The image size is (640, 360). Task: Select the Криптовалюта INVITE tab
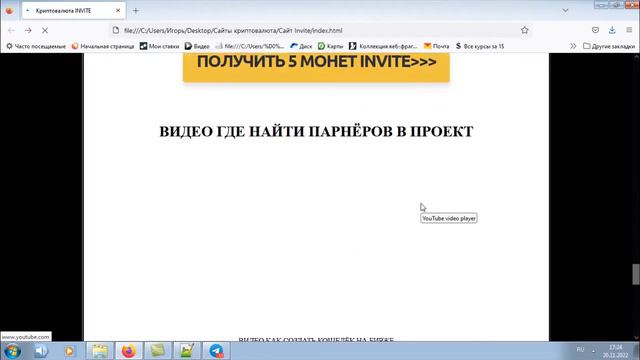tap(73, 11)
